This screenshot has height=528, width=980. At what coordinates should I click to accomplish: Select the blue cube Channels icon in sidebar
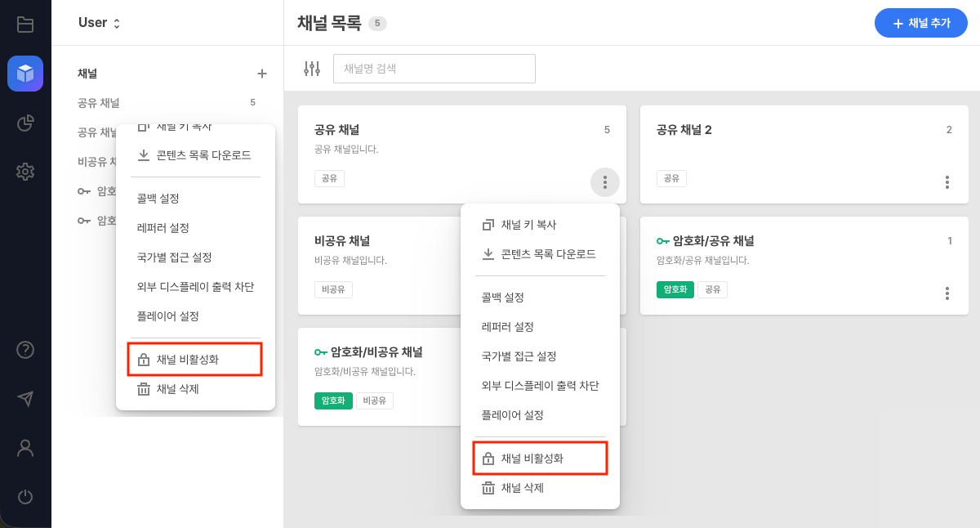click(x=25, y=74)
